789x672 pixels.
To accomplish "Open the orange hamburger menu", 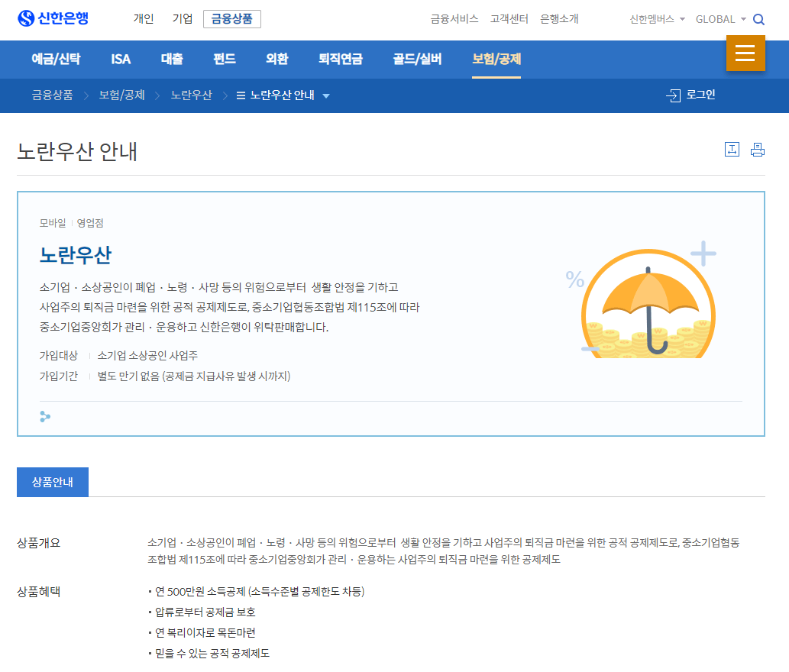I will 745,54.
